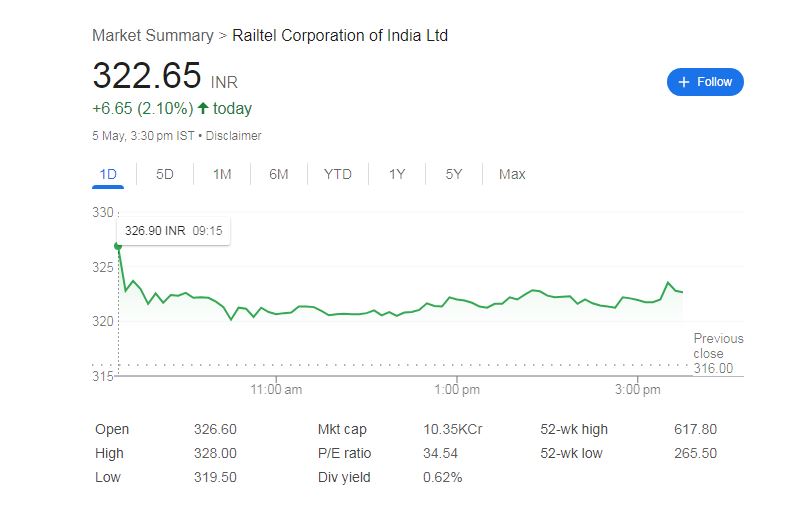This screenshot has height=508, width=795.
Task: Follow Railtel Corporation stock
Action: pos(705,82)
